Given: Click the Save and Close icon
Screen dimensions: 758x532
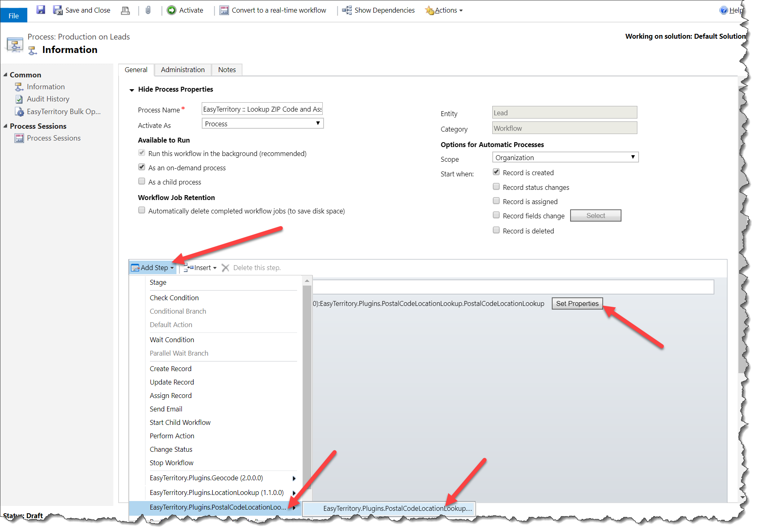Looking at the screenshot, I should 57,10.
